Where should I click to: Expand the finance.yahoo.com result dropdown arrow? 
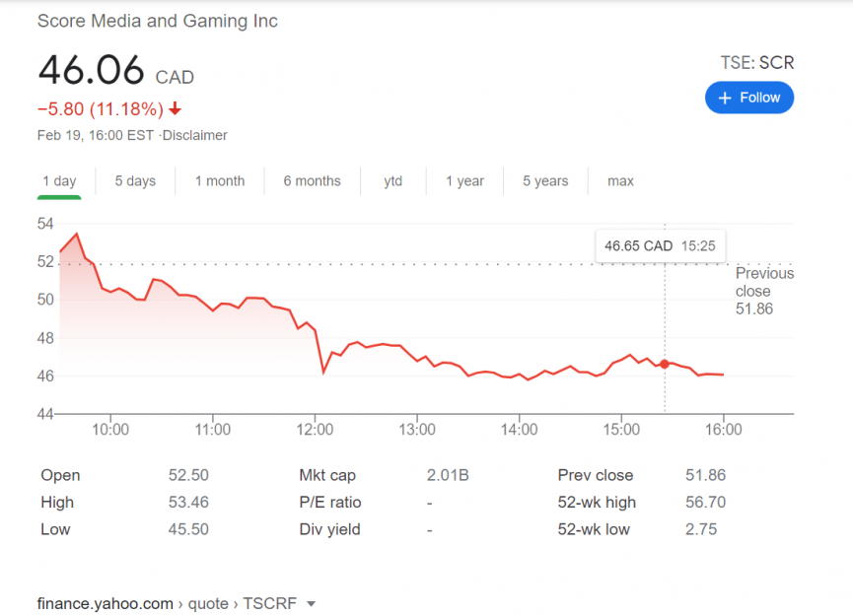point(312,603)
